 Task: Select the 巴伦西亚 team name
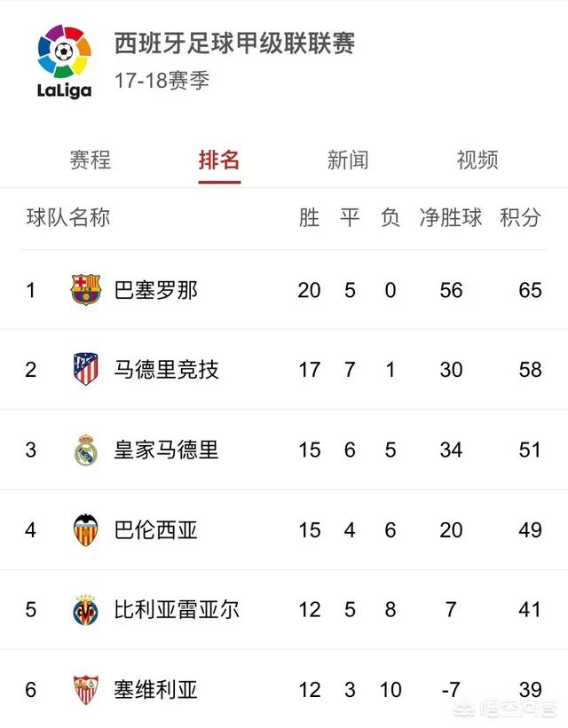coord(156,529)
